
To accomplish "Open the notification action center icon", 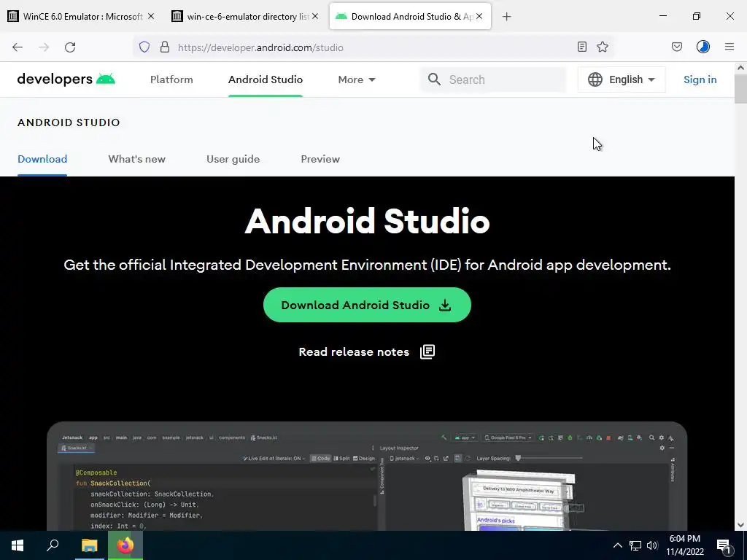I will (724, 546).
